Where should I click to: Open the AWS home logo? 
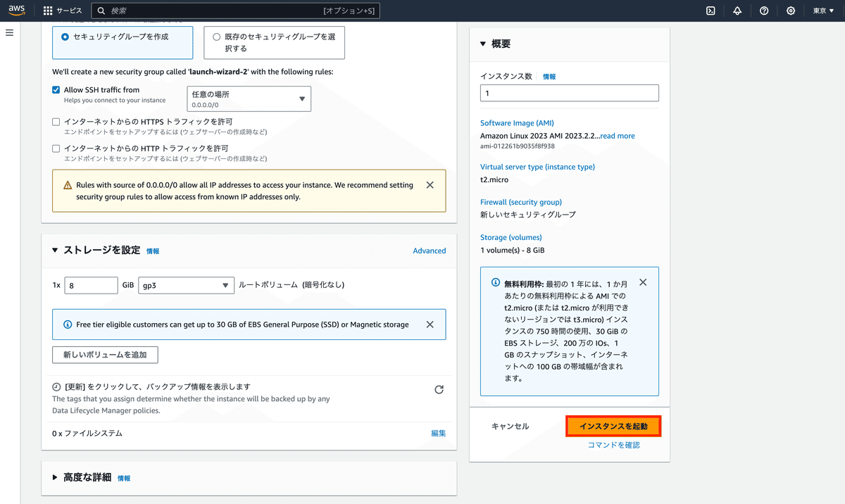[17, 11]
